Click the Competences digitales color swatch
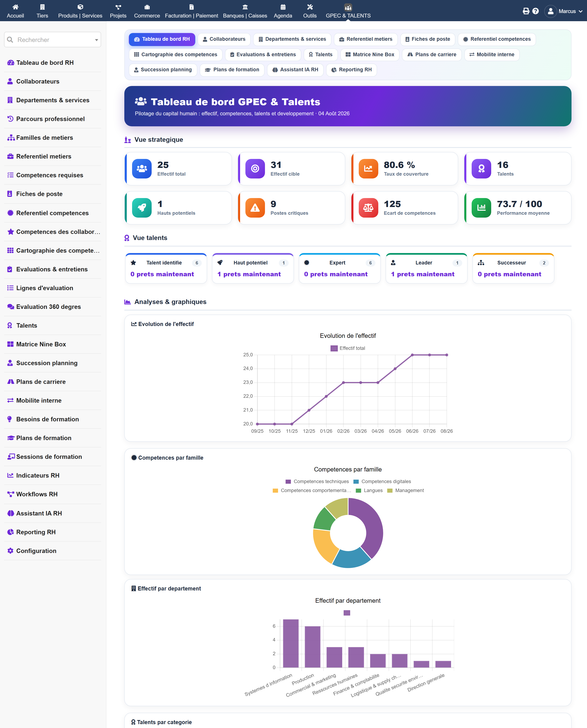Viewport: 587px width, 728px height. [x=356, y=482]
